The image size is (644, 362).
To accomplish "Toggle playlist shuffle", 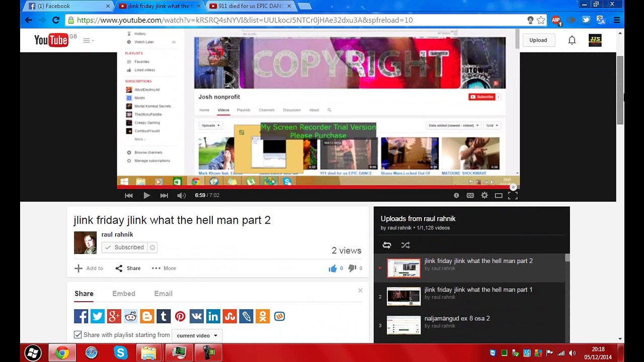I will [x=406, y=245].
